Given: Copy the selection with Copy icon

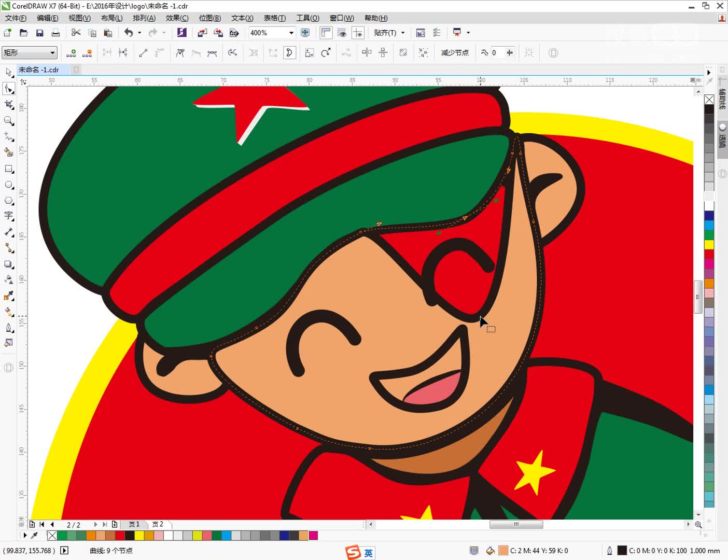Looking at the screenshot, I should tap(92, 33).
